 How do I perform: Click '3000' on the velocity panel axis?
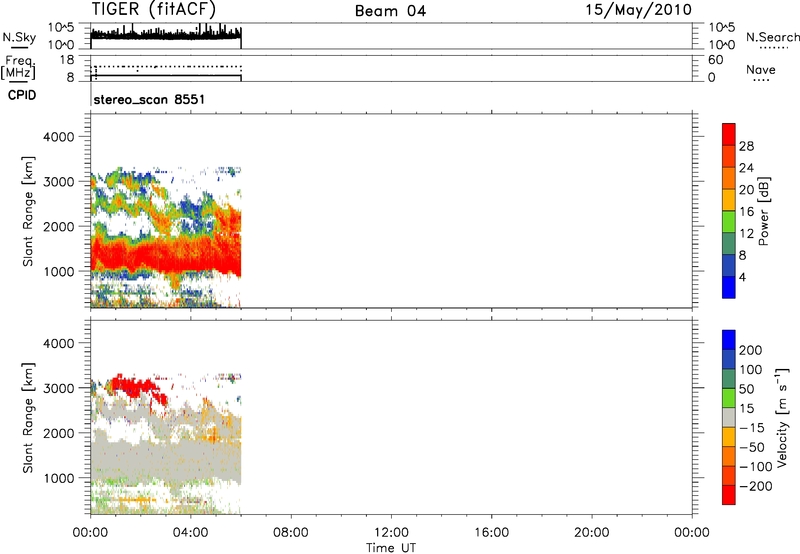[x=58, y=388]
